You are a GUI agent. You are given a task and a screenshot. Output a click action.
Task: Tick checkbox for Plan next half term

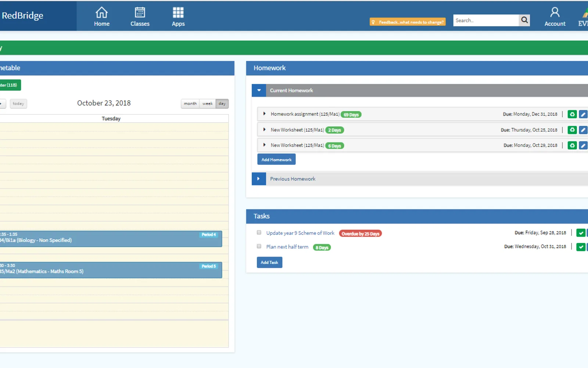pos(259,247)
